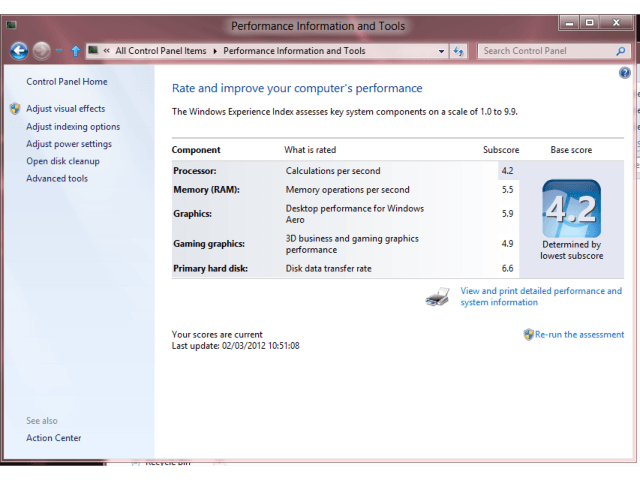Refresh the Control Panel page
Image resolution: width=640 pixels, height=480 pixels.
(458, 51)
